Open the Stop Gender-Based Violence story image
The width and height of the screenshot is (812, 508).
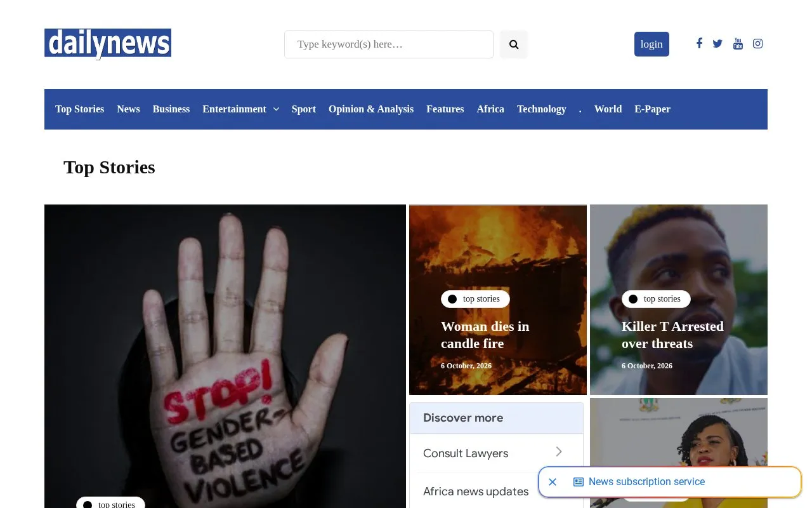tap(225, 356)
